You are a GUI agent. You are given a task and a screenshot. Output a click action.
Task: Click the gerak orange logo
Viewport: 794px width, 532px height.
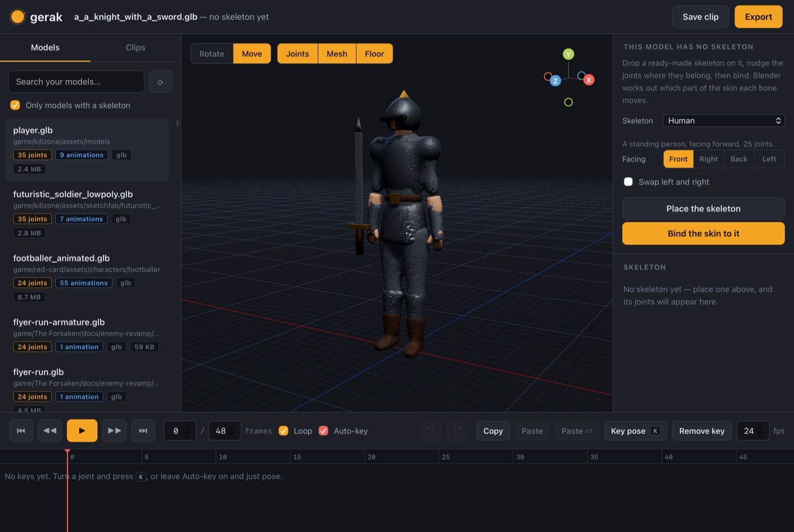(x=18, y=17)
